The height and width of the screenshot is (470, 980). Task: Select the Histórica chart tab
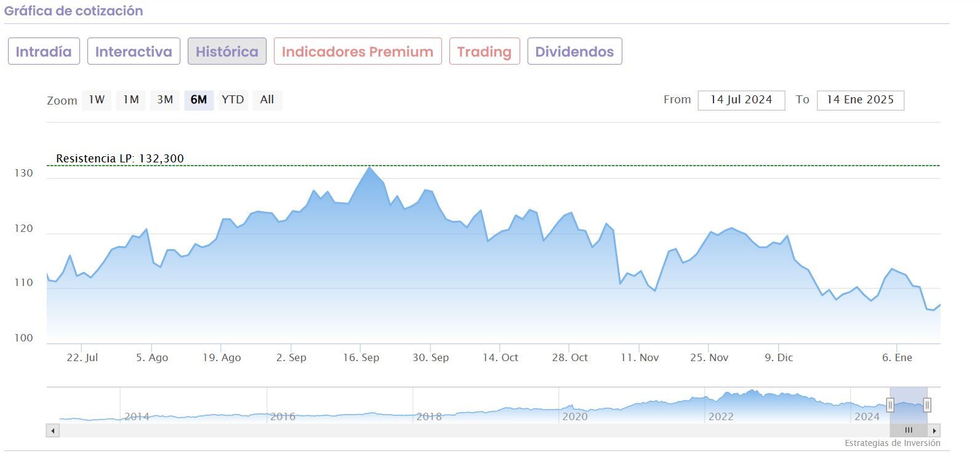(227, 52)
